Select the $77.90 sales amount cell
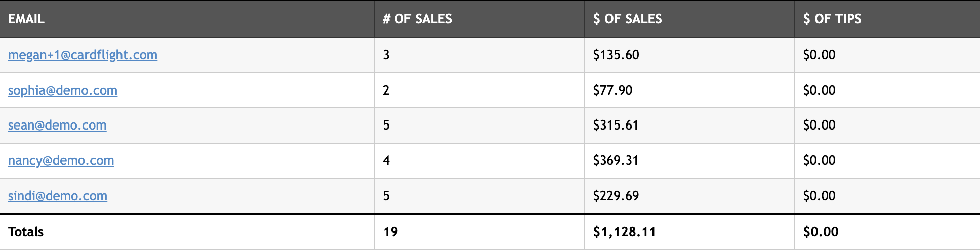Screen dimensions: 980x250 689,90
